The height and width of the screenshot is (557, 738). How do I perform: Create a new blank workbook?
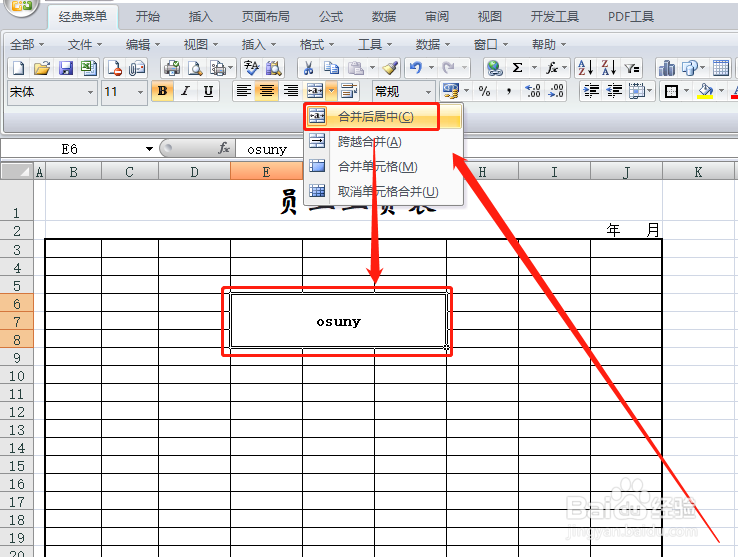tap(18, 68)
